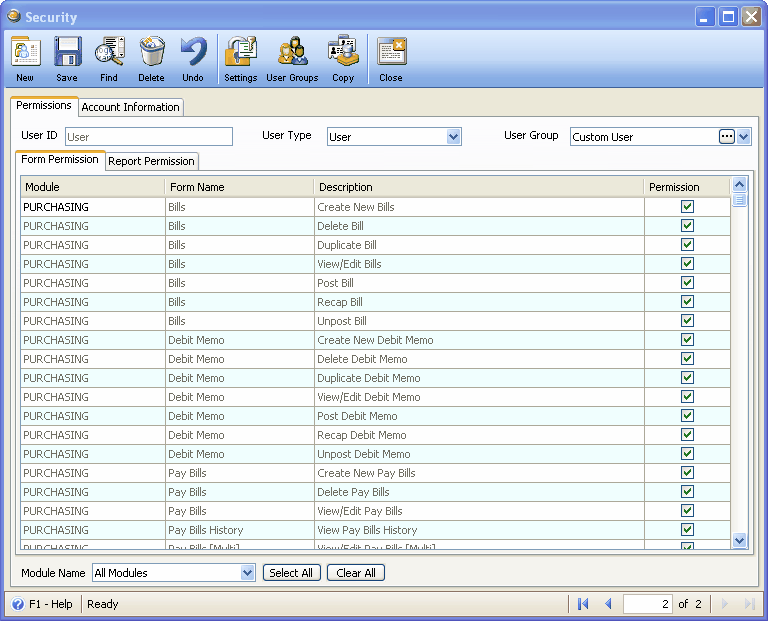Uncheck permission for Create New Pay Bills
Screen dimensions: 768x621
pos(687,473)
